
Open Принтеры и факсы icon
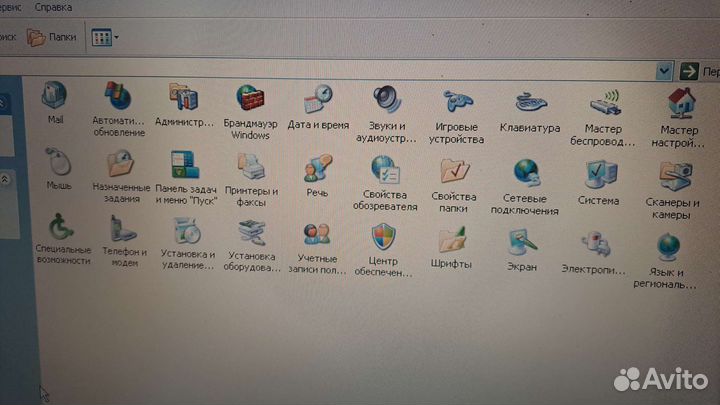250,166
